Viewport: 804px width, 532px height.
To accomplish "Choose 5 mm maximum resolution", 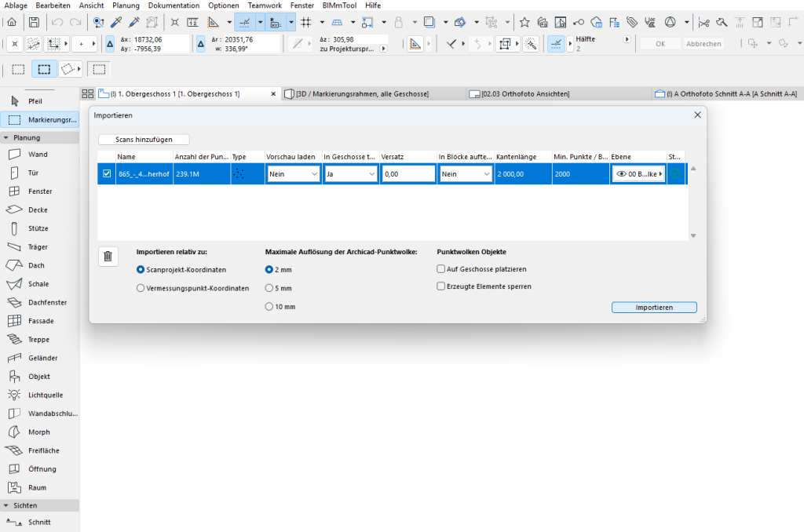I will [x=269, y=288].
